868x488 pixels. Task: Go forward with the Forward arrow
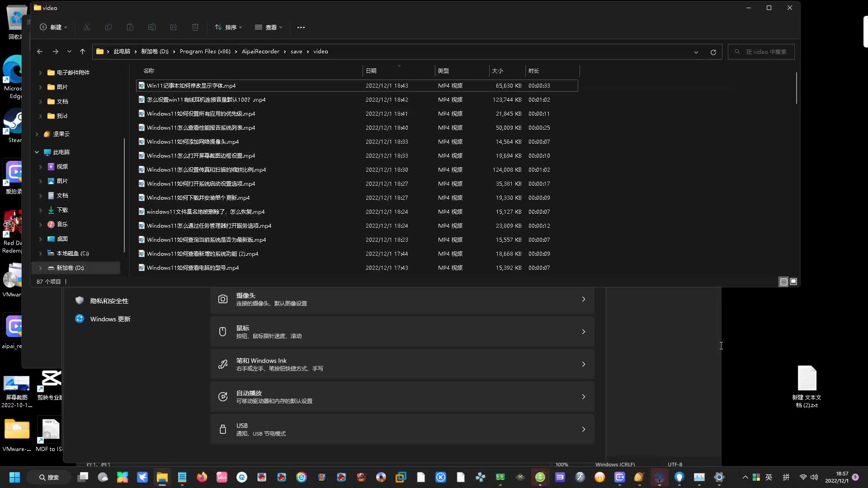(x=55, y=52)
